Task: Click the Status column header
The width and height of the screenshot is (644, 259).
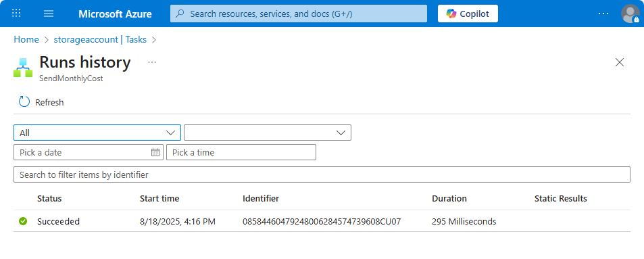Action: coord(49,199)
